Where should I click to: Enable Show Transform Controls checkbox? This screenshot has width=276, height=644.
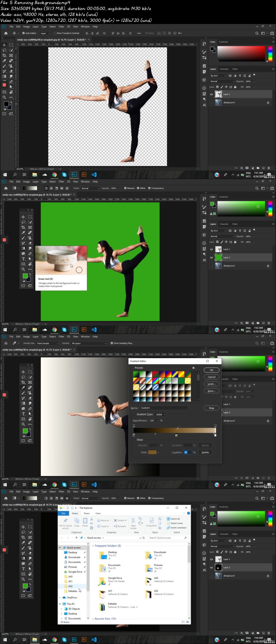[x=55, y=33]
